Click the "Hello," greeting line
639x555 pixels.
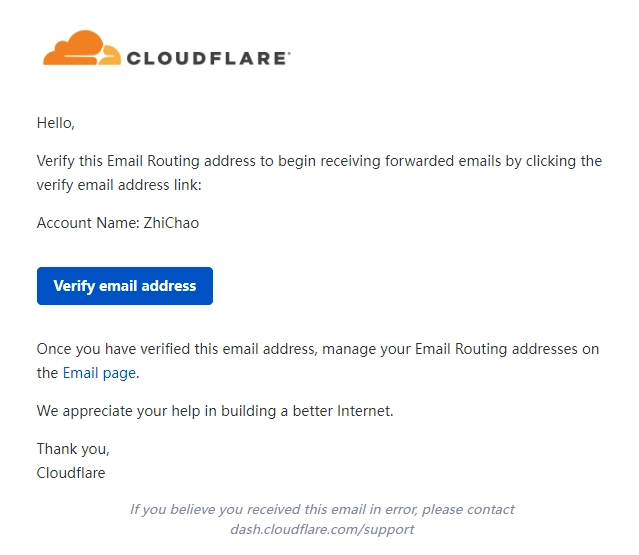pyautogui.click(x=56, y=124)
